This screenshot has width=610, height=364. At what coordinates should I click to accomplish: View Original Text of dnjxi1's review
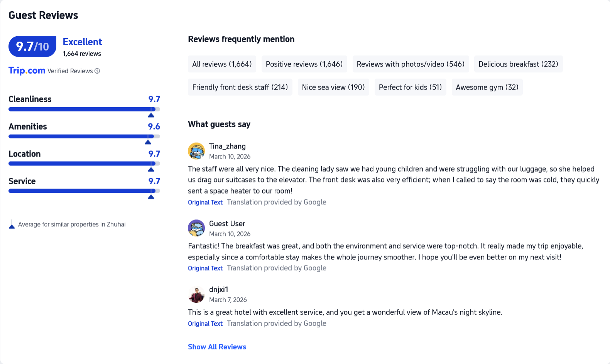pyautogui.click(x=205, y=324)
